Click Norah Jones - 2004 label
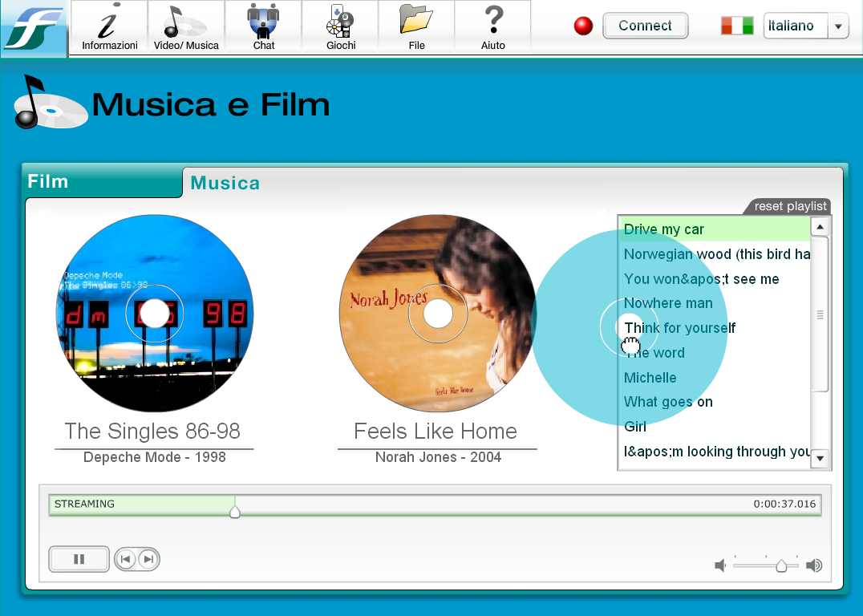This screenshot has width=863, height=616. coord(438,457)
